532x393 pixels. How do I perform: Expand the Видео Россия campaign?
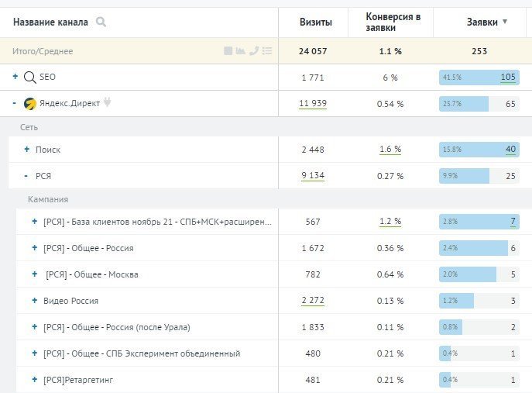pos(35,301)
